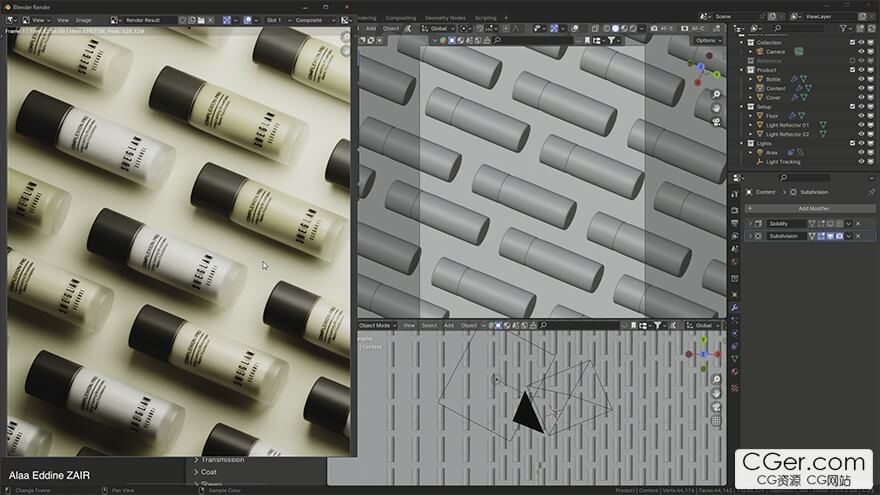
Task: Pin the properties editor context
Action: [871, 192]
